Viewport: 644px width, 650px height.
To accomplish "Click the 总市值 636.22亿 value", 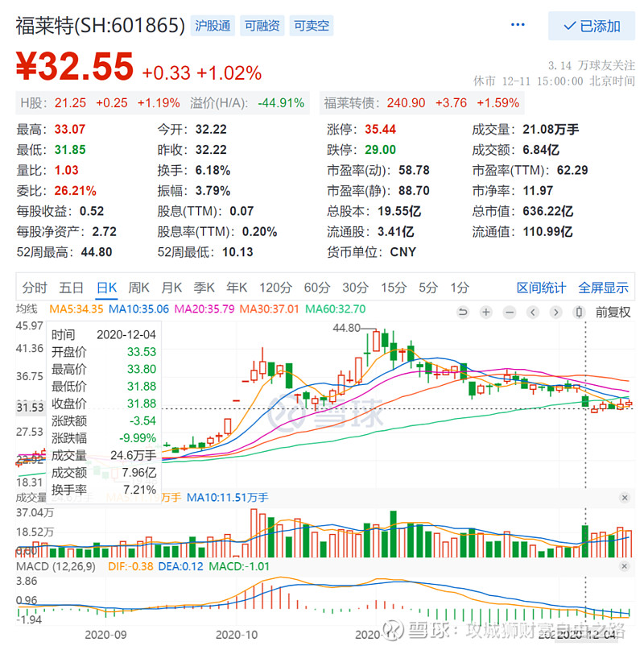I will coord(547,211).
